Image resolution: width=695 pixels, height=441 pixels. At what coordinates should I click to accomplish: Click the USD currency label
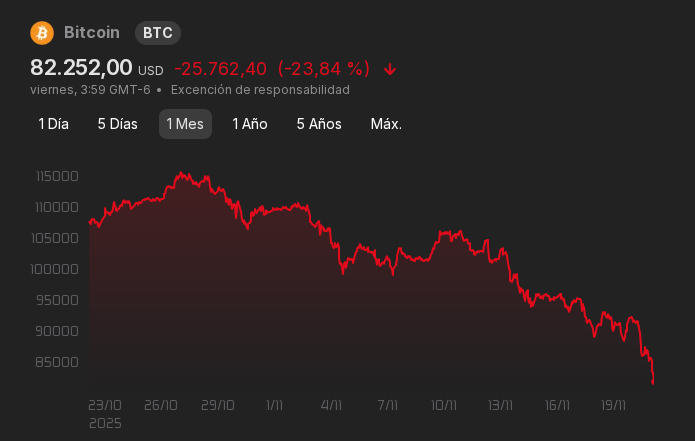click(151, 71)
